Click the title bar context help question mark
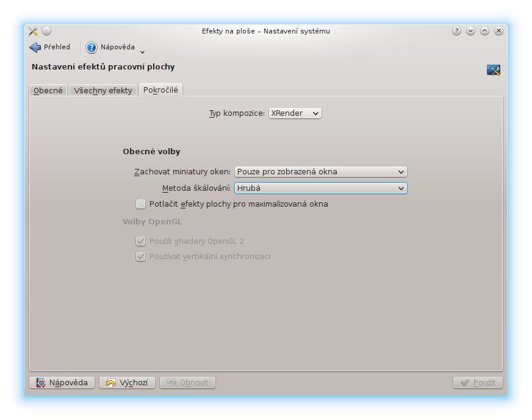Viewport: 532px width, 420px height. coord(457,31)
